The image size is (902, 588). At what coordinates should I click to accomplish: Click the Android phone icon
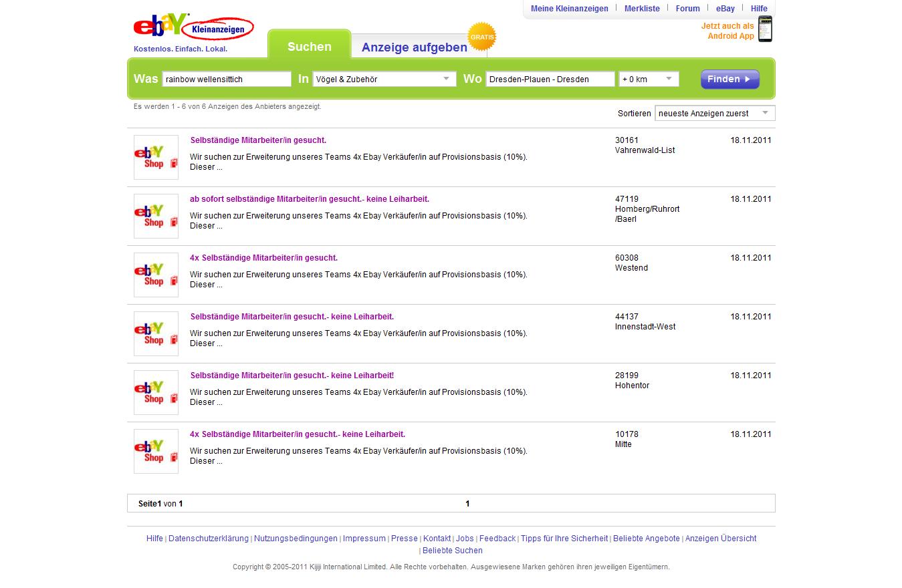765,29
